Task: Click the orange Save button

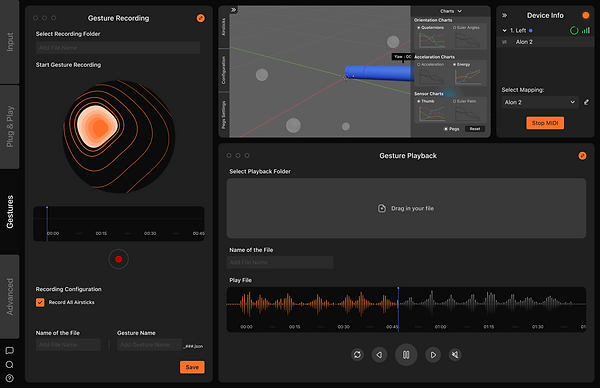Action: pyautogui.click(x=192, y=367)
